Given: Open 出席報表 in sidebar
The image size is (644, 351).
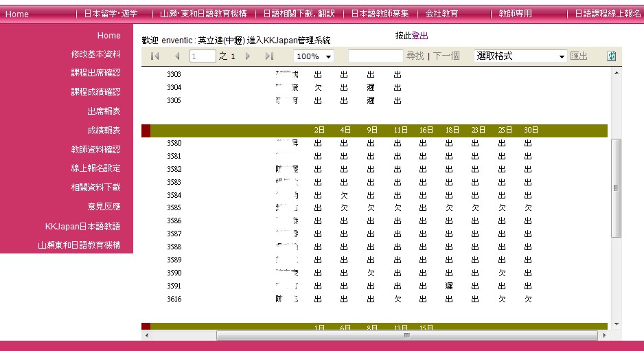Looking at the screenshot, I should pos(104,111).
